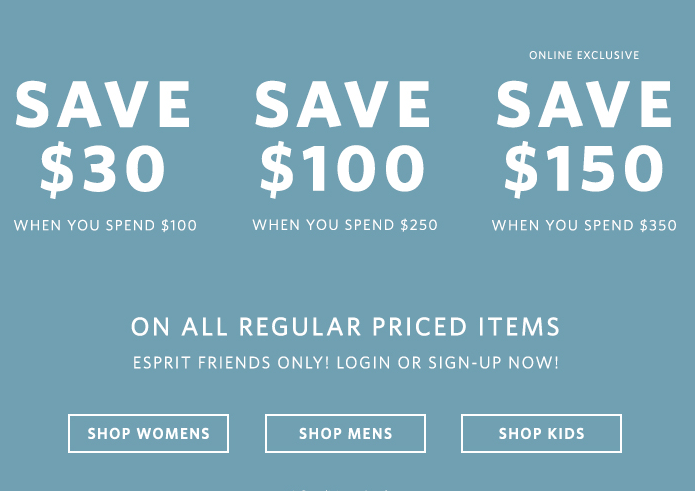This screenshot has width=695, height=491.
Task: Click the word Kids inside last button
Action: coord(565,433)
